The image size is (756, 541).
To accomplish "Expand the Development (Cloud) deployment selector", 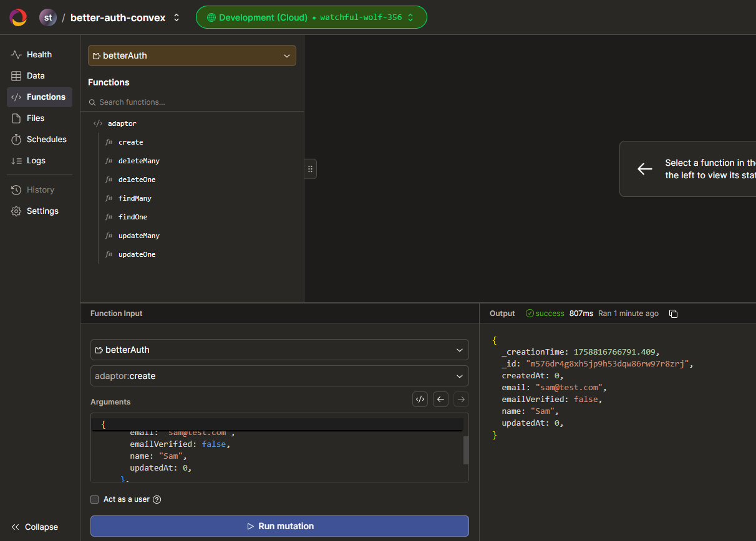I will point(311,17).
